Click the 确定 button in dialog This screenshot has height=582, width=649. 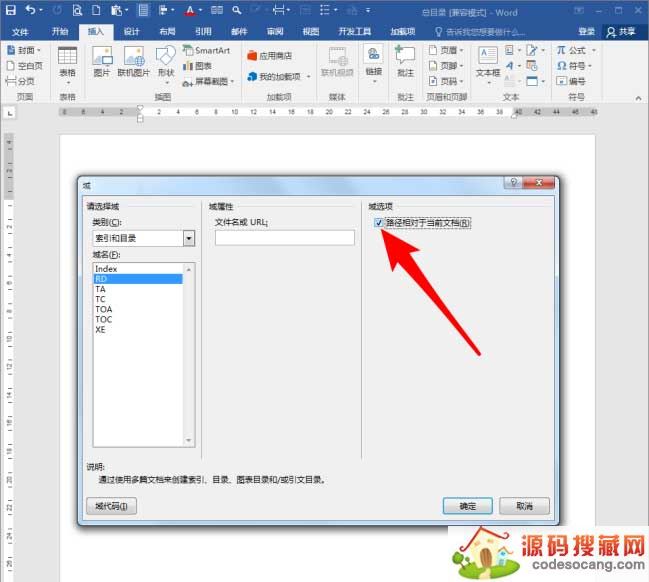[467, 506]
